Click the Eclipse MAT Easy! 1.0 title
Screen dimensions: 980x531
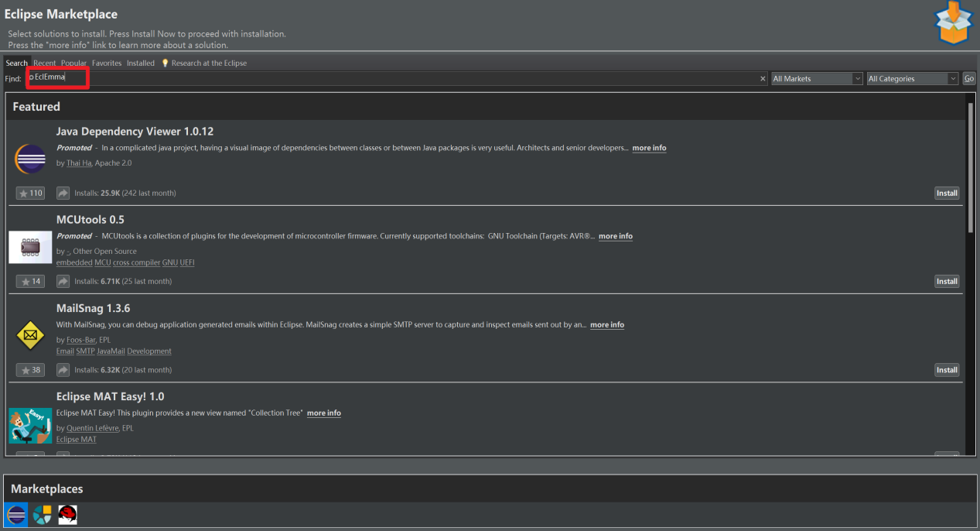coord(111,396)
